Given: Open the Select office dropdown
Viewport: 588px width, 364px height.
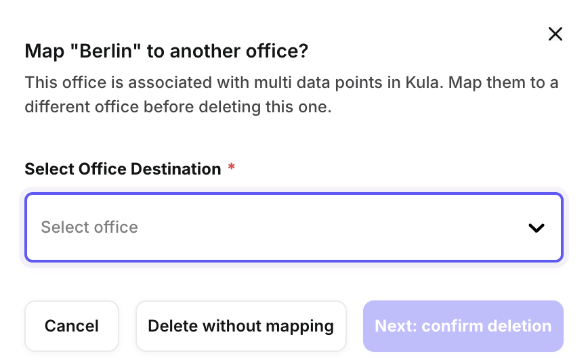Looking at the screenshot, I should [x=293, y=227].
